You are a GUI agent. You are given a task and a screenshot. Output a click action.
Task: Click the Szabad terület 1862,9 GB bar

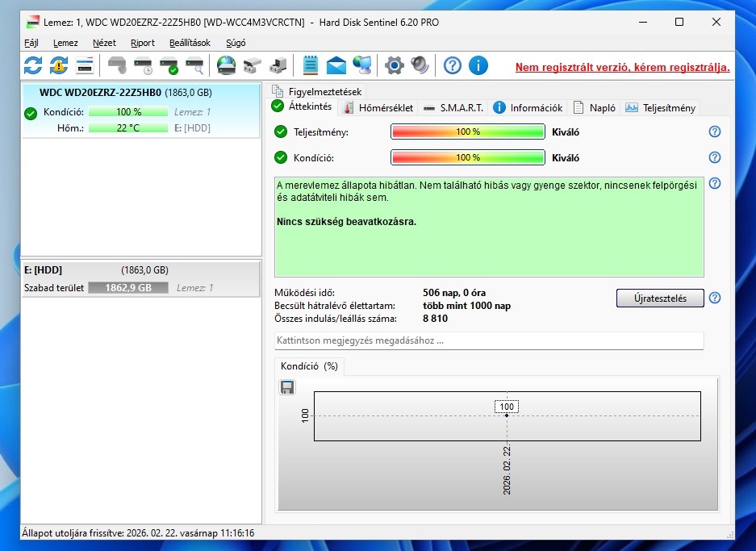tap(128, 288)
